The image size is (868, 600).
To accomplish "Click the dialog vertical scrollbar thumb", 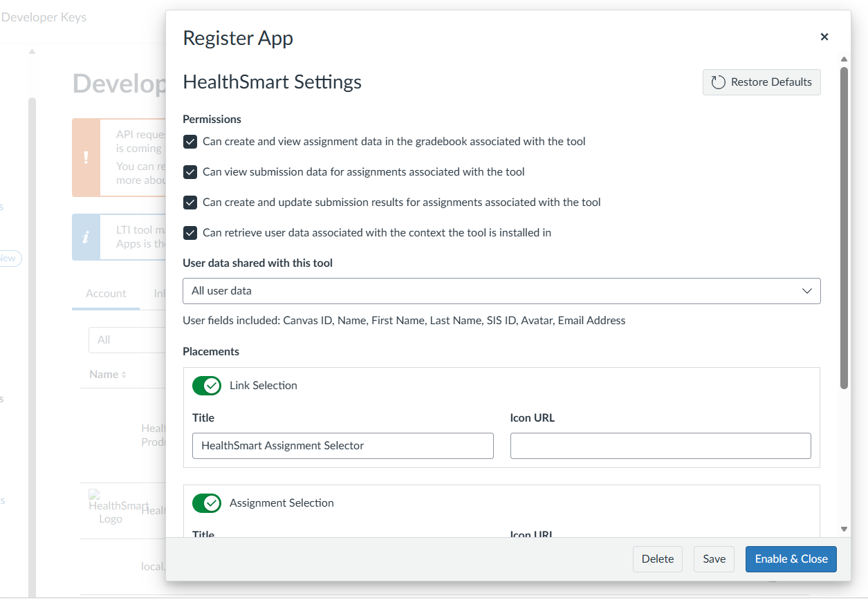I will coord(844,227).
